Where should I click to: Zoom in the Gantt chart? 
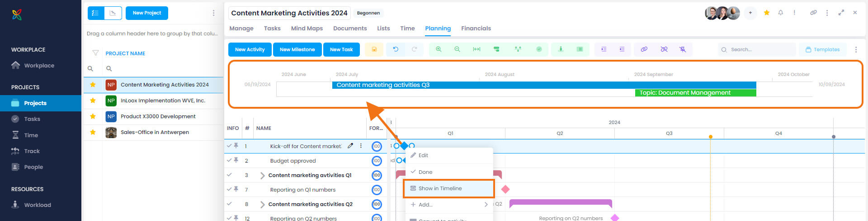tap(439, 49)
